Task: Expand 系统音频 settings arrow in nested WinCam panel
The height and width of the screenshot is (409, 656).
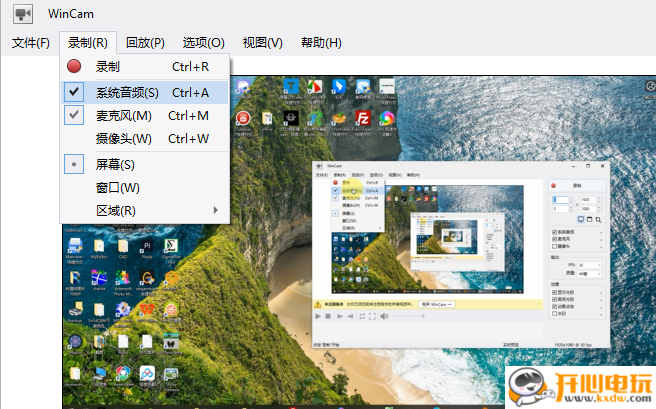Action: click(x=601, y=233)
